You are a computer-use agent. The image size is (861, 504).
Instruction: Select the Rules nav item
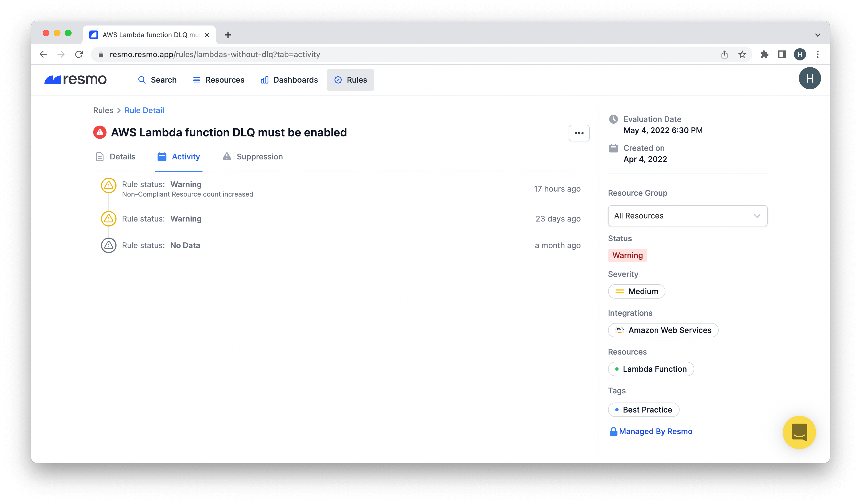350,80
